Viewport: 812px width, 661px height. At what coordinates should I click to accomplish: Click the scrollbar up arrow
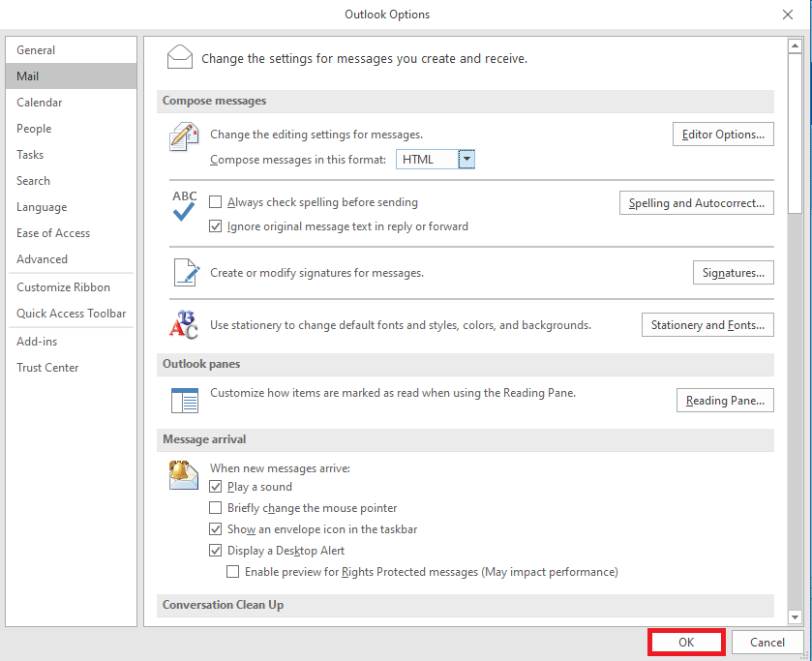(x=795, y=46)
